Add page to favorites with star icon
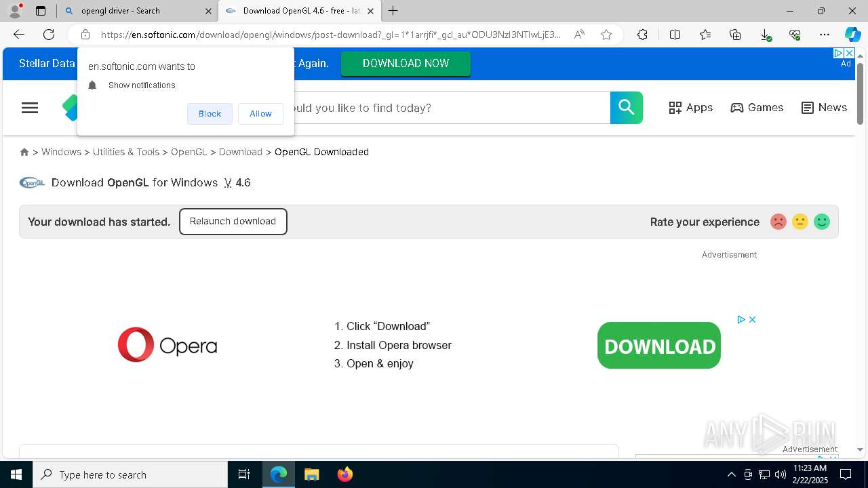The width and height of the screenshot is (868, 488). [x=606, y=35]
